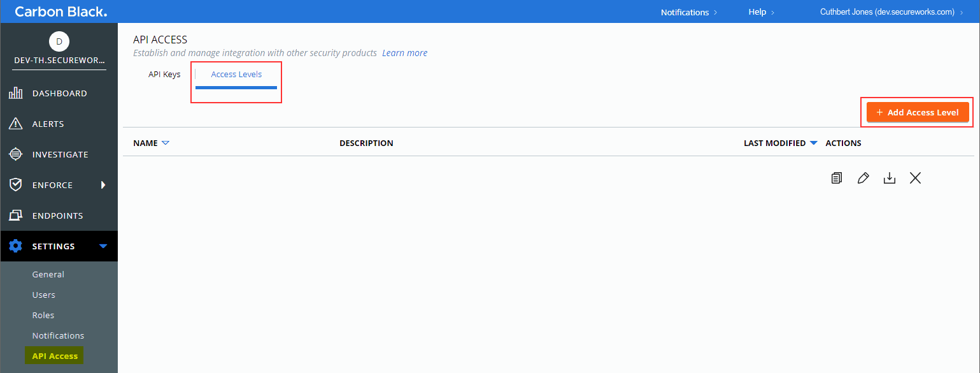Follow the Learn more link
Screen dimensions: 980x373
(x=405, y=53)
